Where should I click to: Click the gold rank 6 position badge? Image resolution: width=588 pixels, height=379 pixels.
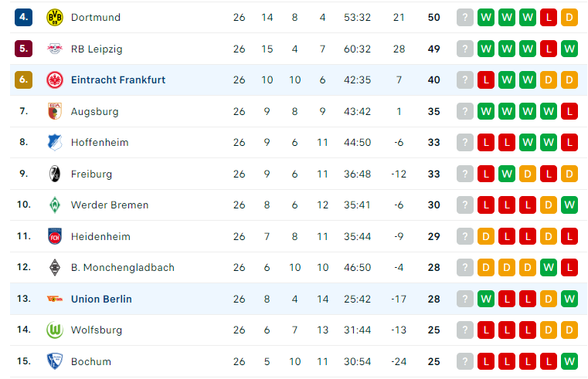tap(24, 80)
